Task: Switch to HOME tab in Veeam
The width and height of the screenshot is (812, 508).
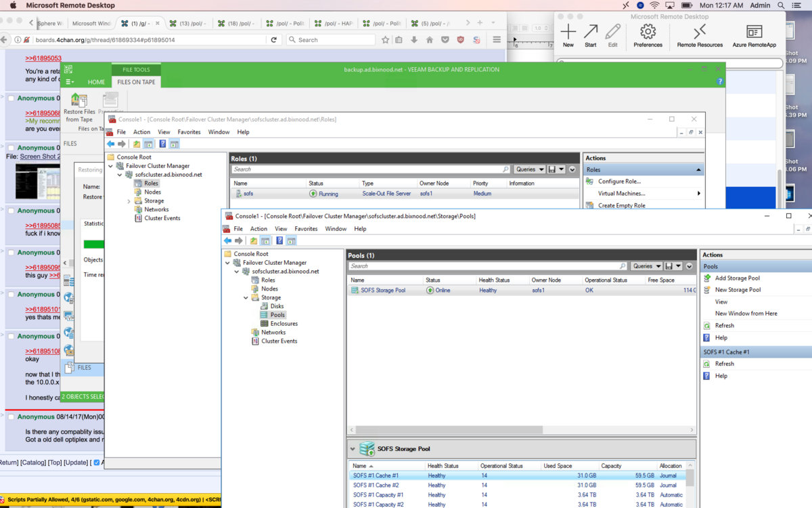Action: pos(96,82)
